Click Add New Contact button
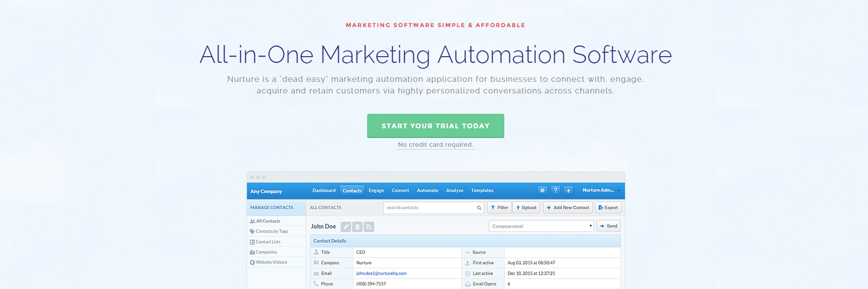This screenshot has width=868, height=289. 568,208
